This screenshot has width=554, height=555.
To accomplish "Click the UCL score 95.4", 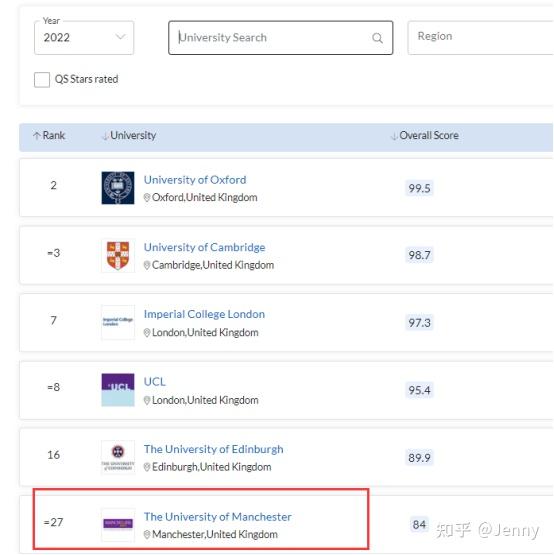I will coord(419,390).
